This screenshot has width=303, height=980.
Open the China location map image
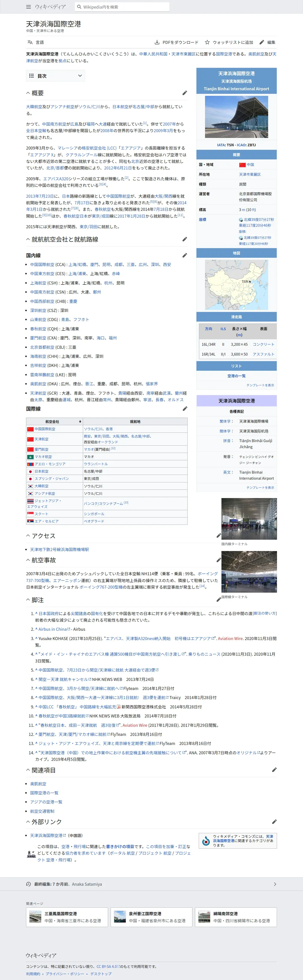click(236, 285)
